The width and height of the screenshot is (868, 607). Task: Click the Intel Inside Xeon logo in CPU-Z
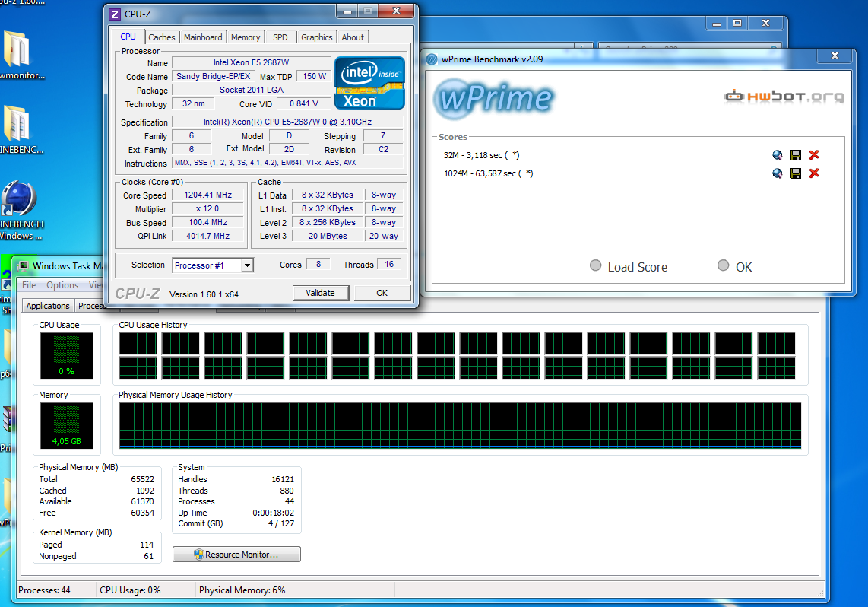370,83
